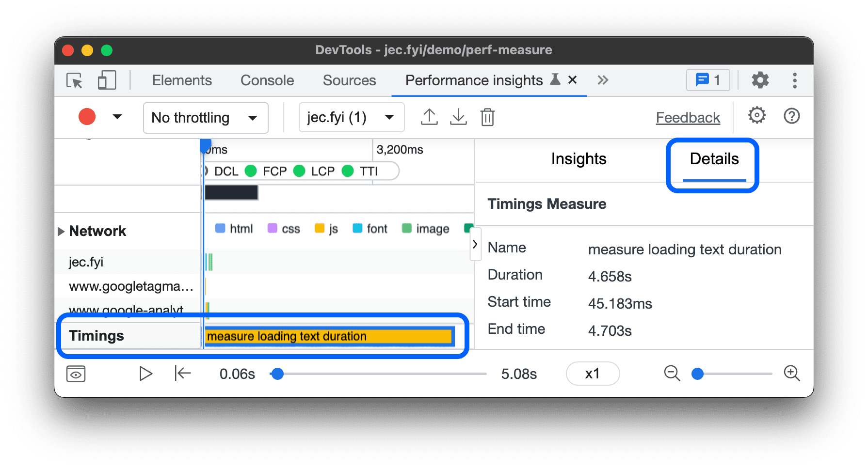Zoom out of the timeline
Image resolution: width=868 pixels, height=469 pixels.
(672, 374)
